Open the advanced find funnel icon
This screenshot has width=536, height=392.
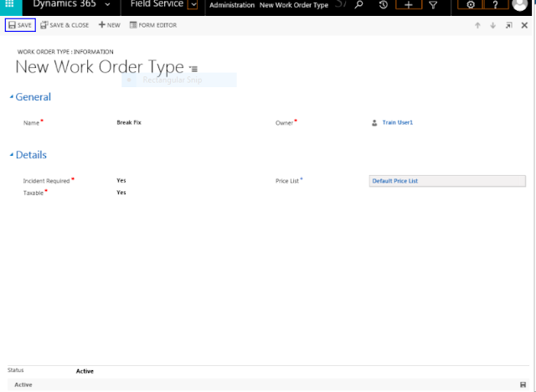click(433, 5)
